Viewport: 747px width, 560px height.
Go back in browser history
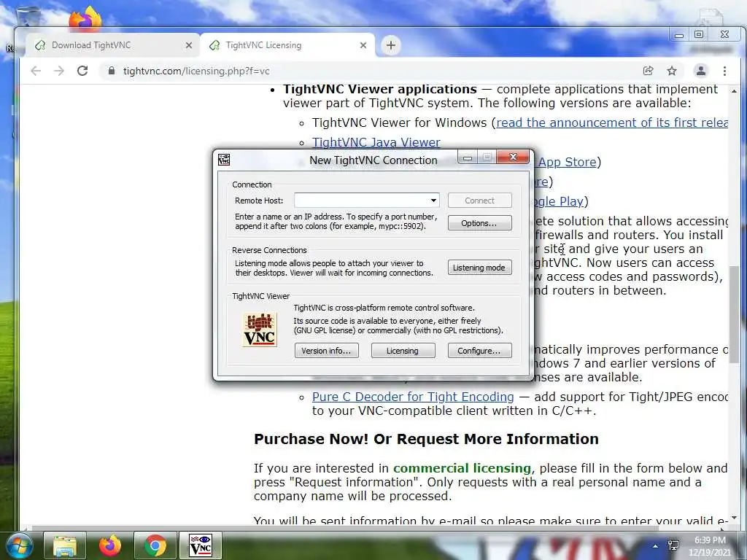[x=36, y=71]
